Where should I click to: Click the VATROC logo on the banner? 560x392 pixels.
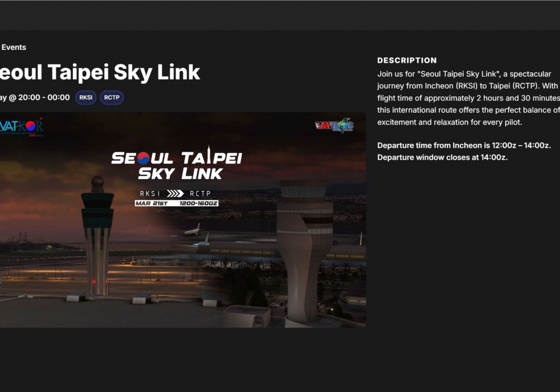tap(334, 125)
